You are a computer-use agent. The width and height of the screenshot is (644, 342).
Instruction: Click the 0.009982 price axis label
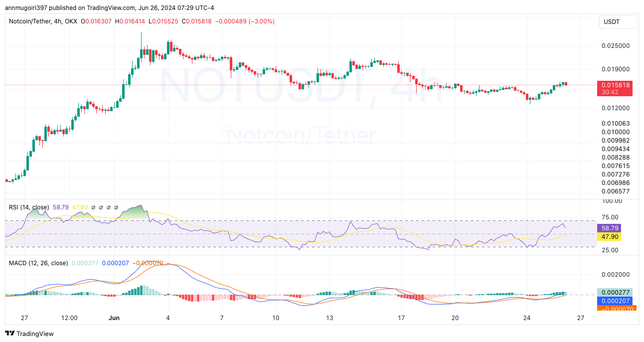click(616, 140)
